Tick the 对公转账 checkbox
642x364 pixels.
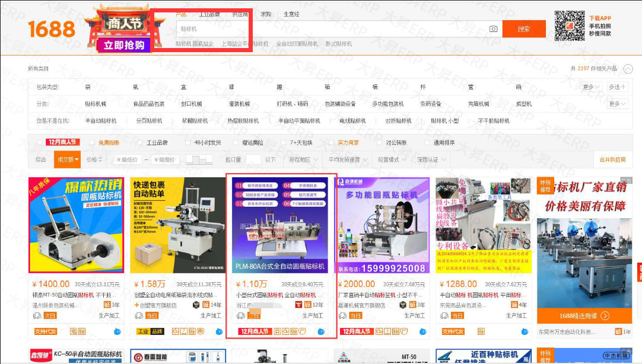[x=379, y=142]
